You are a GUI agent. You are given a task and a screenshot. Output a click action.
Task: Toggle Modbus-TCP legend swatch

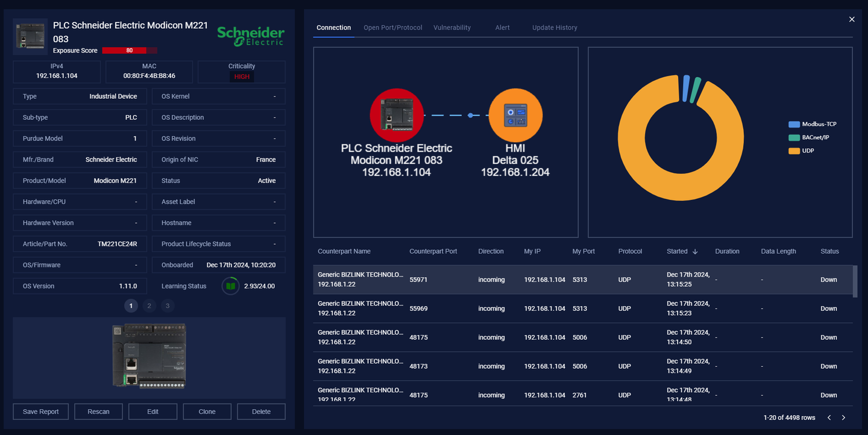tap(794, 124)
